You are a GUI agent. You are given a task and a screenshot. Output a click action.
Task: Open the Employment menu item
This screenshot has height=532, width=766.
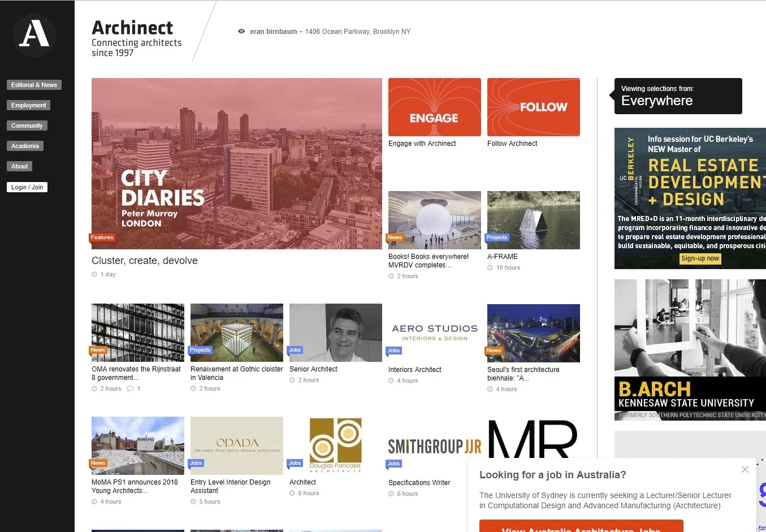29,105
